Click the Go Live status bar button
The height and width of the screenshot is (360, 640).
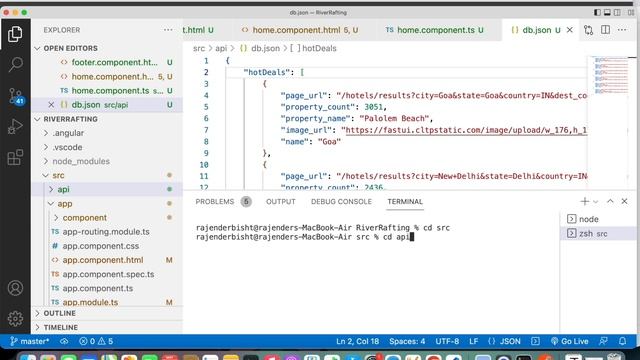(x=569, y=341)
